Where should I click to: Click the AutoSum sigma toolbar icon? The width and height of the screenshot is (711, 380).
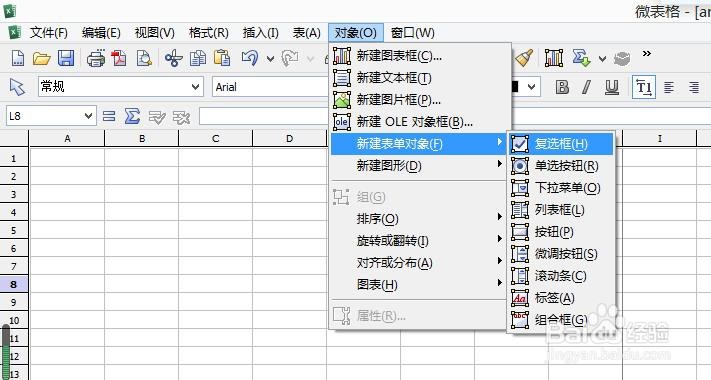tap(581, 58)
